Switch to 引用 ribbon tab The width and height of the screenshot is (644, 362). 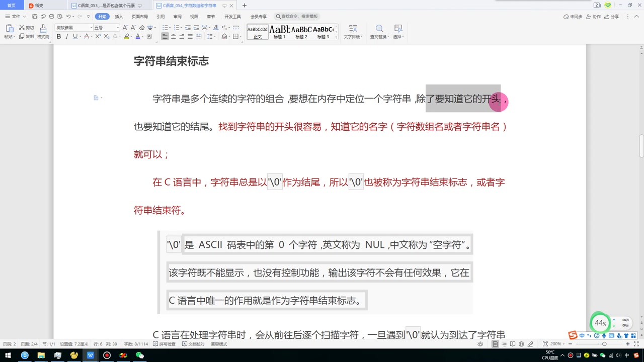tap(160, 17)
